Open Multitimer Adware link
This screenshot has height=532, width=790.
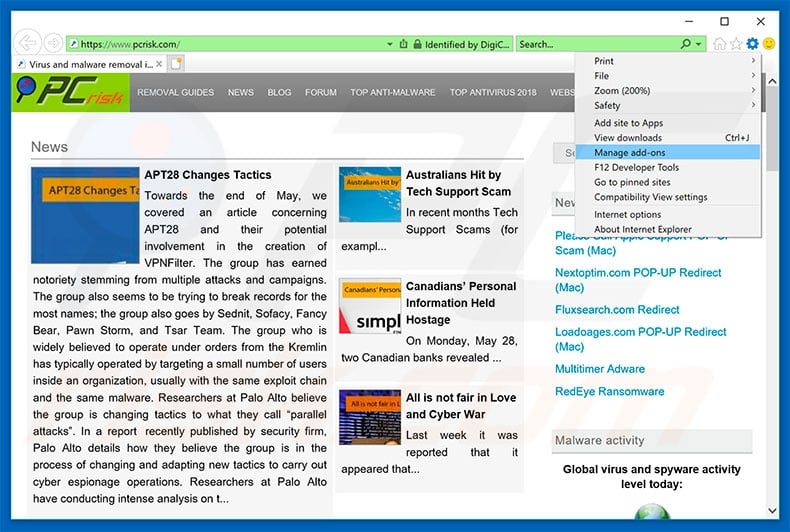click(600, 369)
